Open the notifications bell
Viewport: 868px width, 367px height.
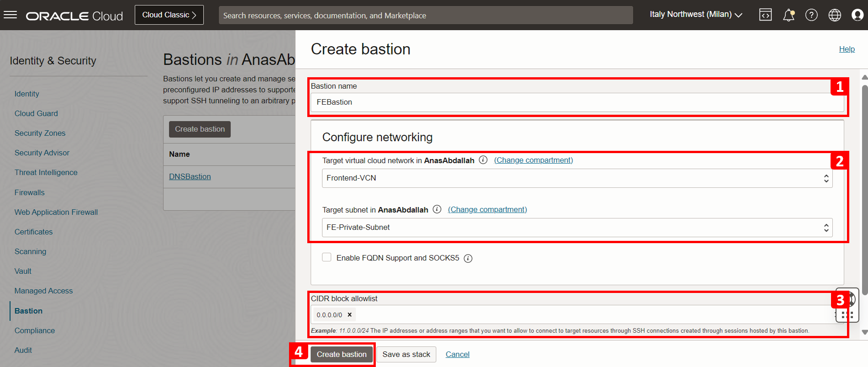(x=789, y=15)
